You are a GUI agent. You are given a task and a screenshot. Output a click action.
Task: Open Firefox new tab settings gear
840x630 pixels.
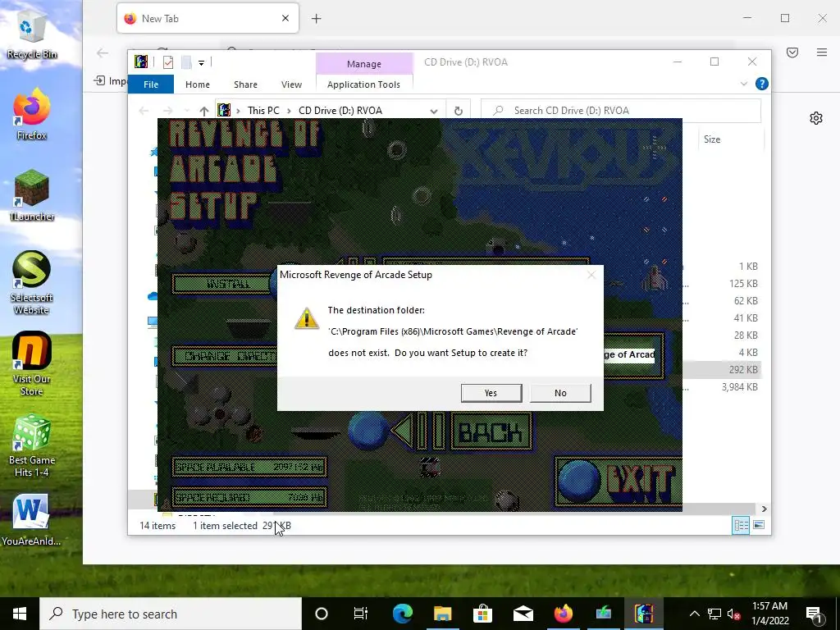pyautogui.click(x=816, y=118)
